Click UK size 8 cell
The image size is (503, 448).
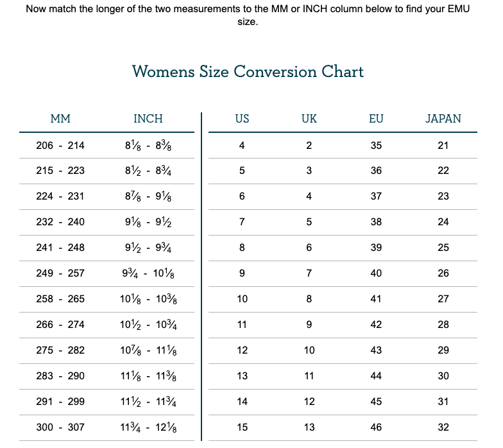tap(309, 299)
